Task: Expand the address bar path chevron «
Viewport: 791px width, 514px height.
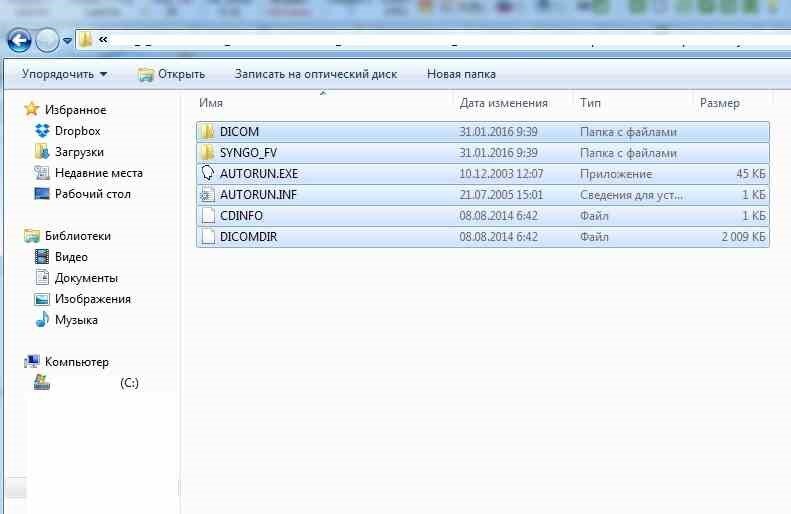Action: pyautogui.click(x=103, y=39)
